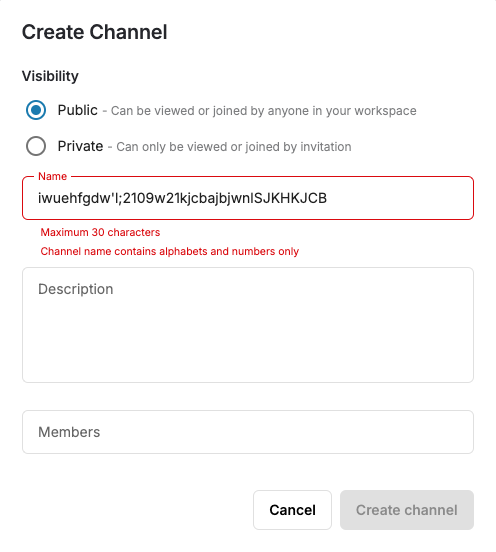Click the 'Visibility' section label
This screenshot has width=496, height=552.
[50, 76]
